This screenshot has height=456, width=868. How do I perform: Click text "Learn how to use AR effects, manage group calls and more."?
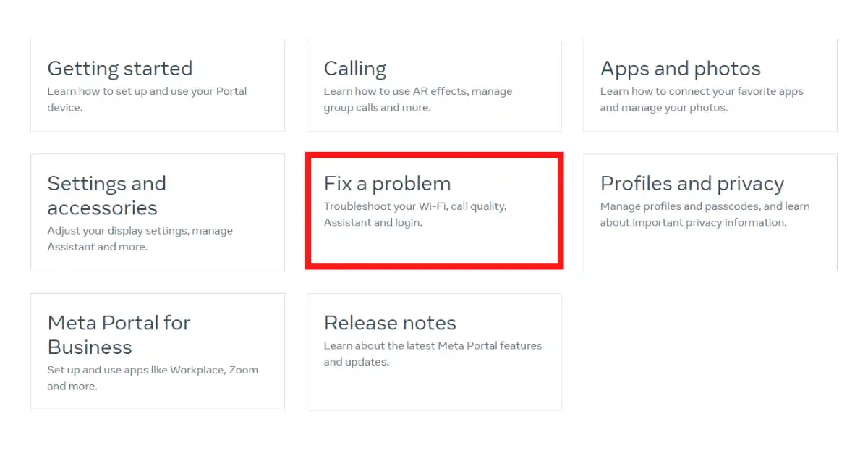point(418,99)
